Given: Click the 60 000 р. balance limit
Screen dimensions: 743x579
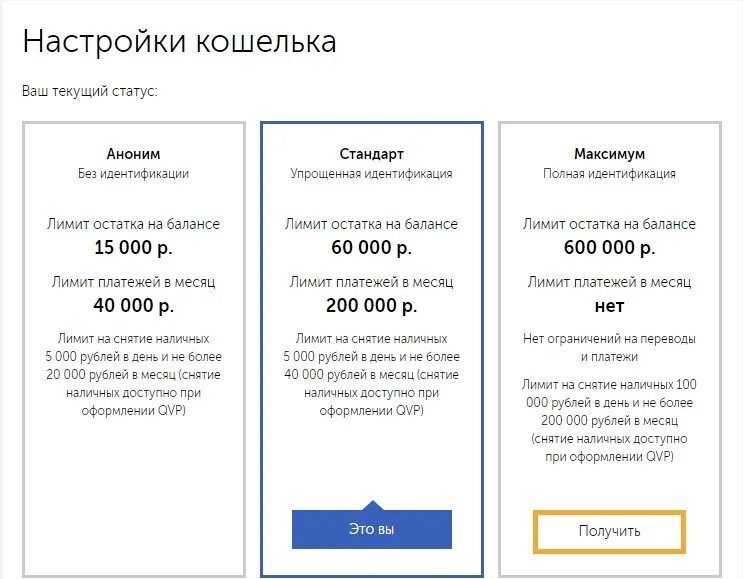Looking at the screenshot, I should tap(372, 247).
